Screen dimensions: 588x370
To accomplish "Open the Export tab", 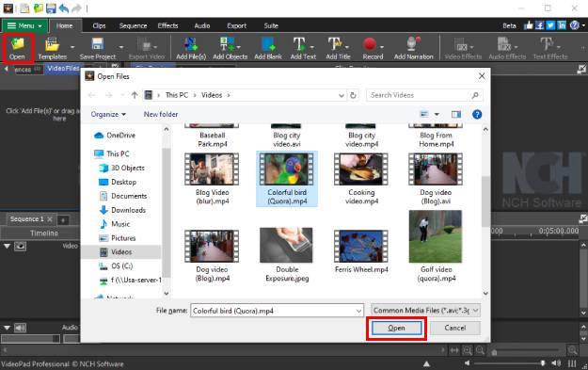I will (237, 25).
